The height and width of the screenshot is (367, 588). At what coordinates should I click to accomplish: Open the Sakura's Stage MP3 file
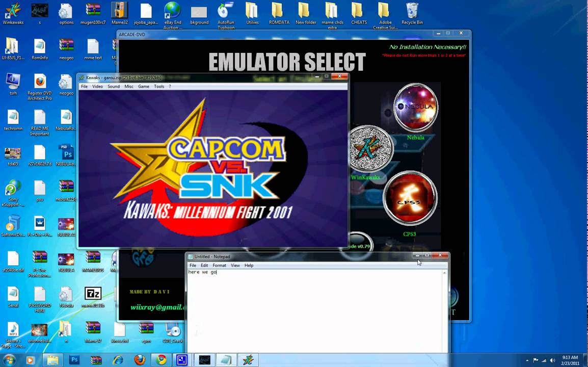pyautogui.click(x=13, y=335)
